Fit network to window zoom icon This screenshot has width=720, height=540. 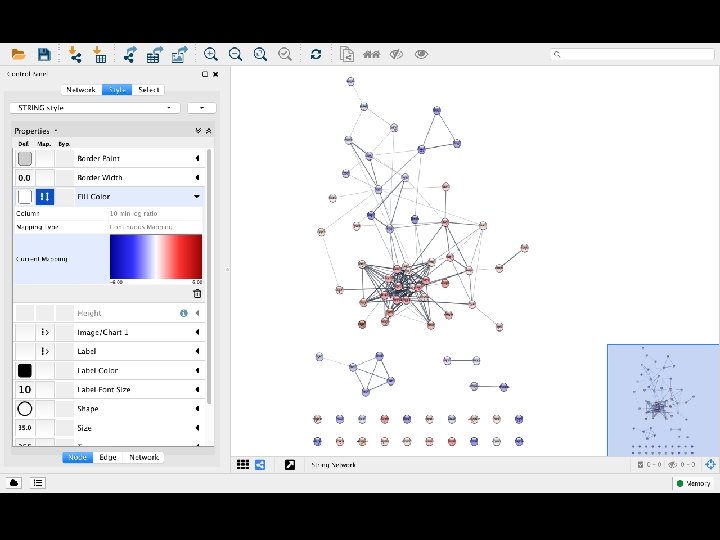260,54
